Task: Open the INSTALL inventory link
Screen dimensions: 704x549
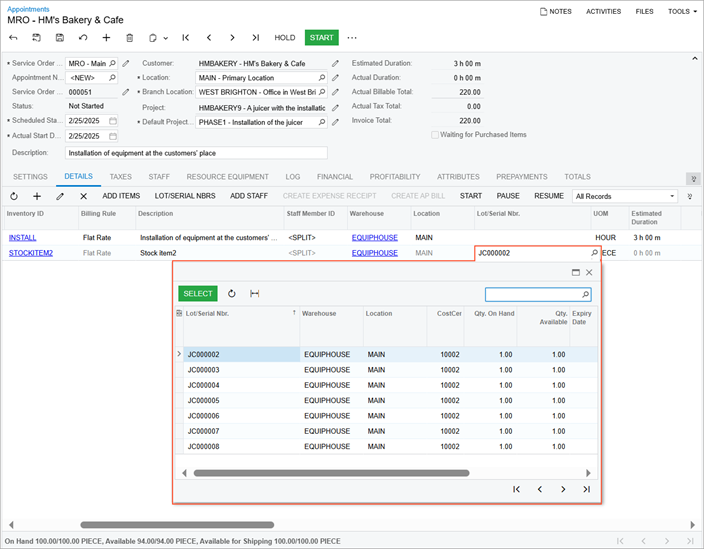Action: [22, 237]
